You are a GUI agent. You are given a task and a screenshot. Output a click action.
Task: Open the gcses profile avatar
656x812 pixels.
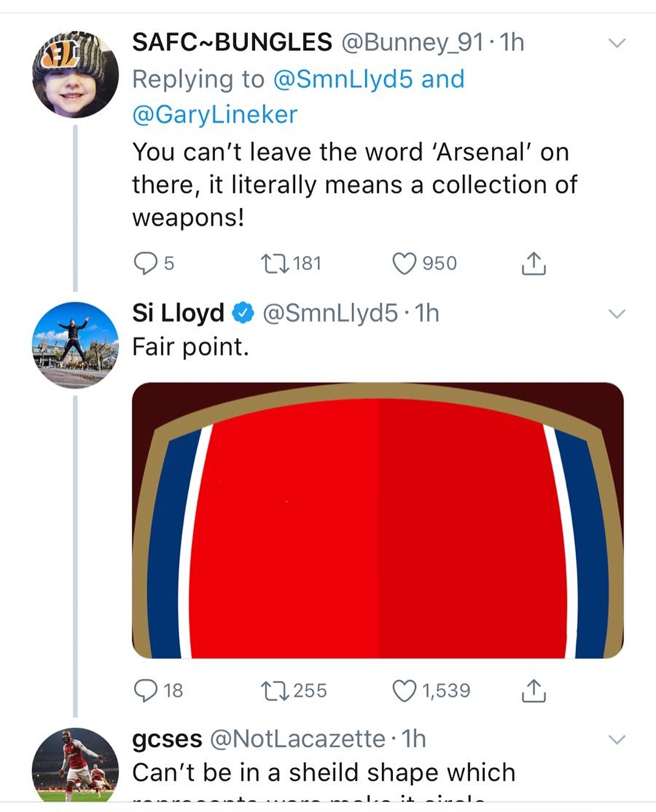coord(75,765)
